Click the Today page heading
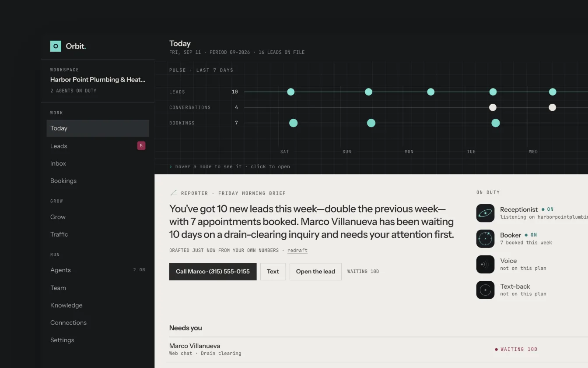 (x=180, y=43)
